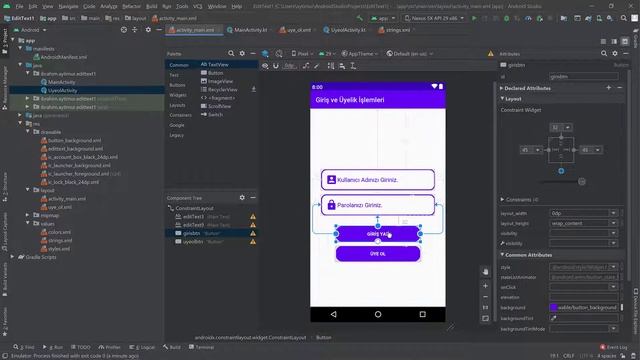This screenshot has width=640, height=360.
Task: Open the app run configuration dropdown
Action: 383,18
